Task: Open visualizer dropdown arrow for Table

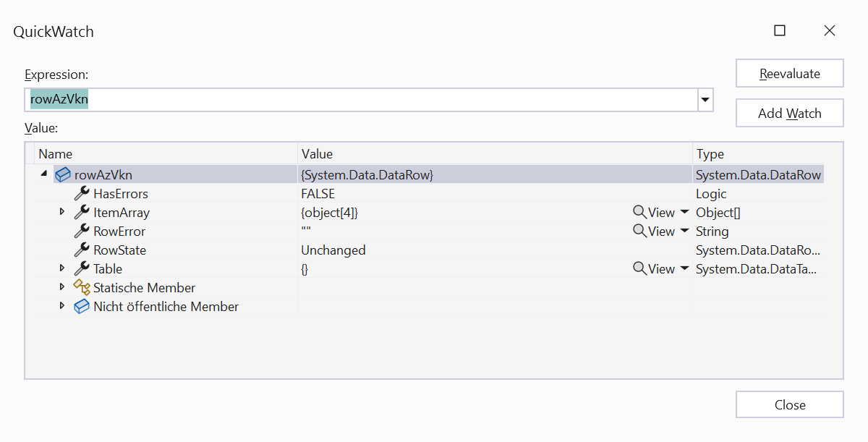Action: pos(684,268)
